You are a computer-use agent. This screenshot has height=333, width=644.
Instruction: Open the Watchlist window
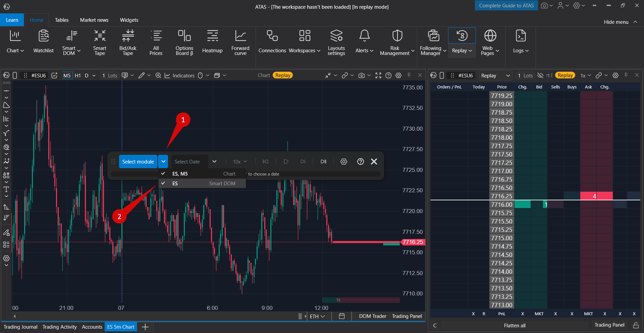tap(43, 42)
